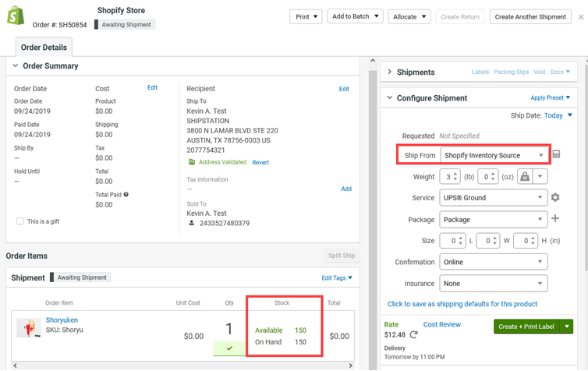Open the Confirmation Online dropdown

click(x=494, y=262)
